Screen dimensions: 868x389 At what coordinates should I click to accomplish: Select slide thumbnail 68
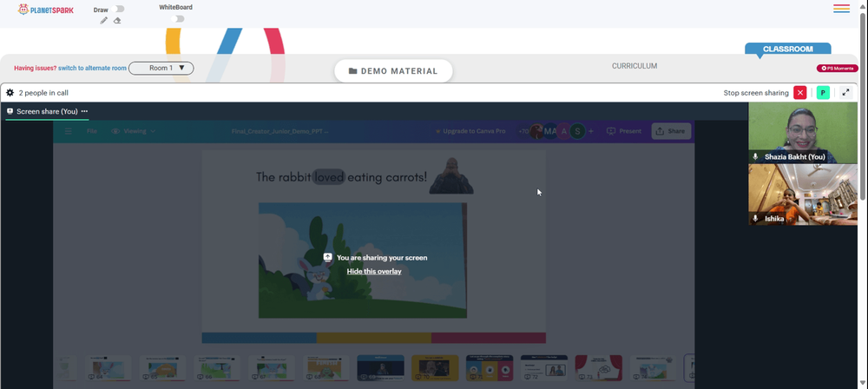(326, 368)
